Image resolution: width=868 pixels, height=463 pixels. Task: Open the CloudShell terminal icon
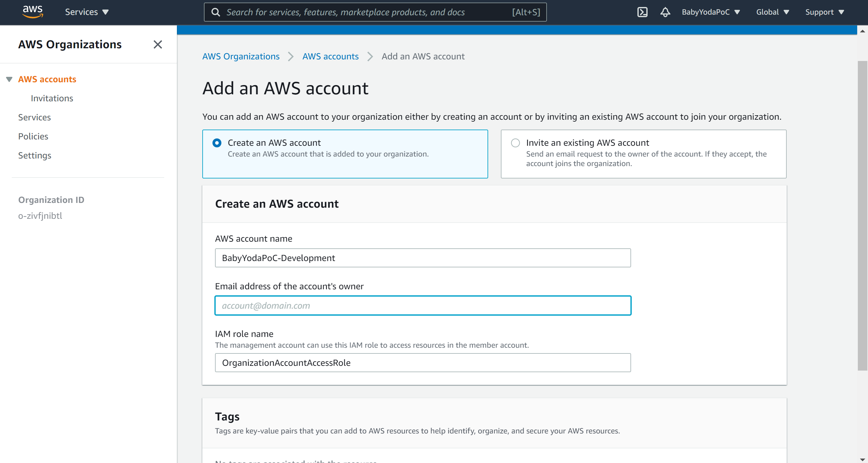(642, 12)
